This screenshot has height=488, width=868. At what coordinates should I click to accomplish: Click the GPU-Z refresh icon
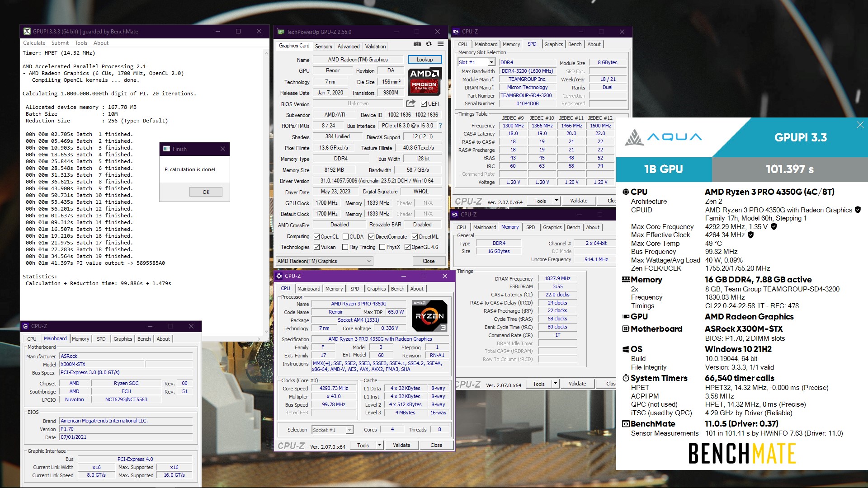429,44
